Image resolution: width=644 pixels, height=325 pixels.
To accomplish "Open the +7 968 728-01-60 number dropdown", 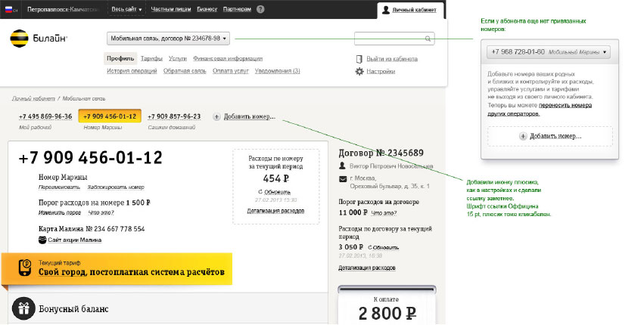I will (x=549, y=52).
